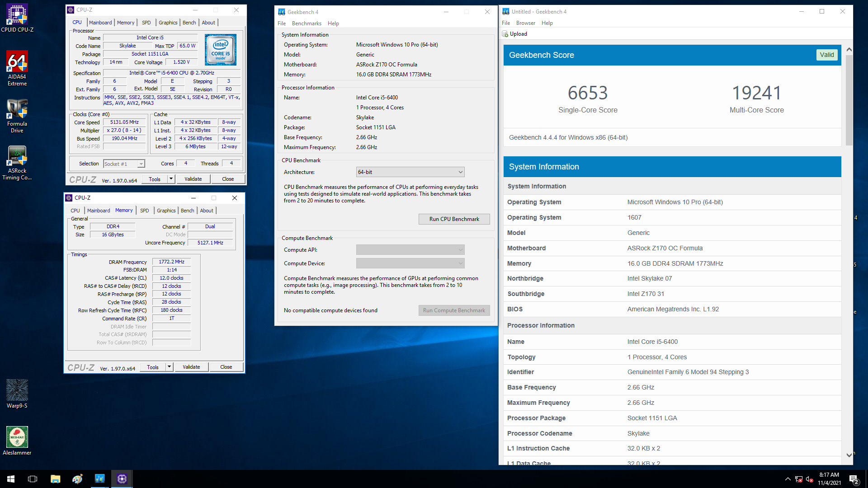Open the Compute API dropdown
Screen dimensions: 868x488
410,250
